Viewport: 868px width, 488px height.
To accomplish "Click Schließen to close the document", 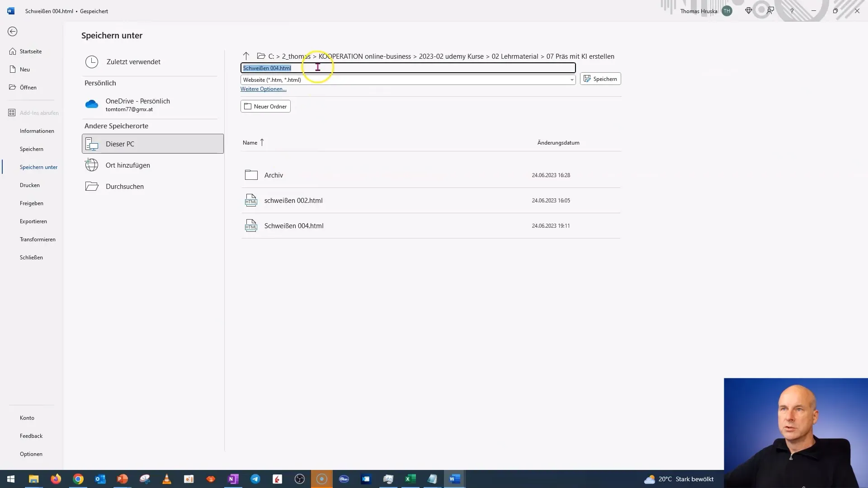I will tap(31, 258).
